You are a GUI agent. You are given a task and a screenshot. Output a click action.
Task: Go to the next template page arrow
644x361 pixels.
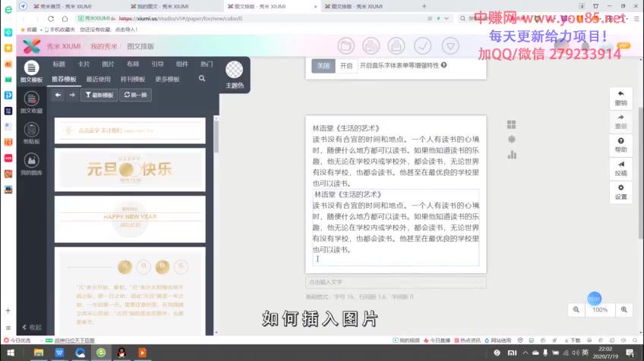click(x=72, y=95)
